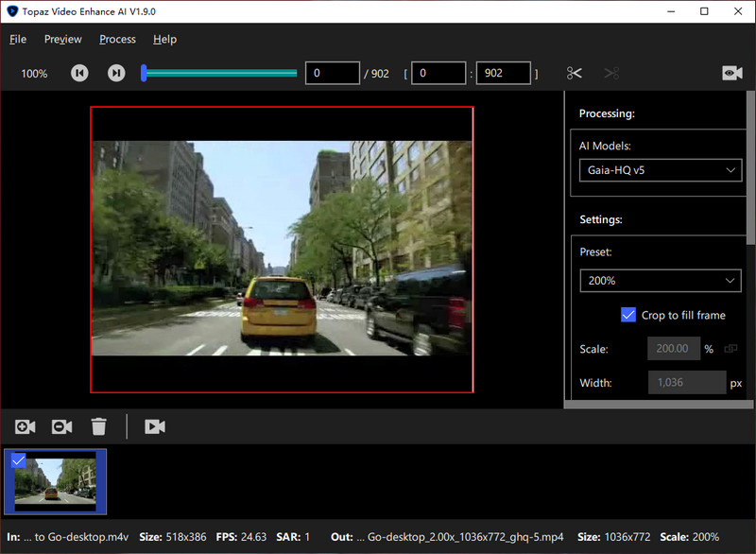The image size is (756, 554).
Task: Click the trash can delete icon
Action: pos(99,426)
